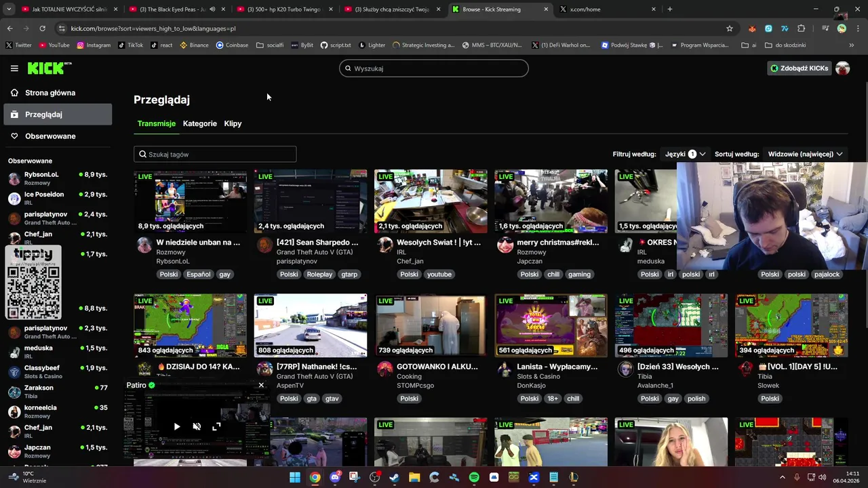This screenshot has width=868, height=488.
Task: Go to Strona główna
Action: 58,93
